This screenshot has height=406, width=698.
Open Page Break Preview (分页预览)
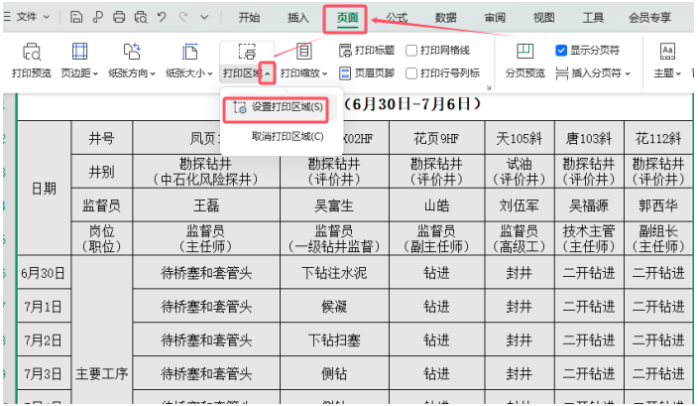[x=524, y=52]
